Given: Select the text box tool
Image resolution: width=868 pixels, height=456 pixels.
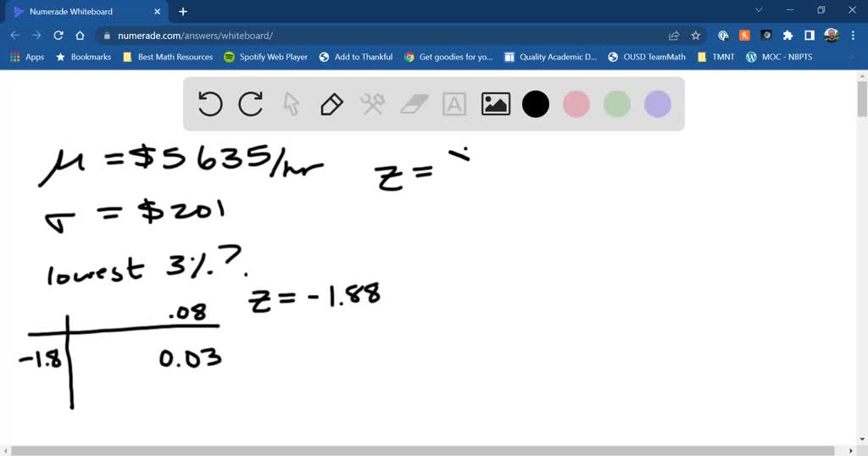Looking at the screenshot, I should point(454,104).
